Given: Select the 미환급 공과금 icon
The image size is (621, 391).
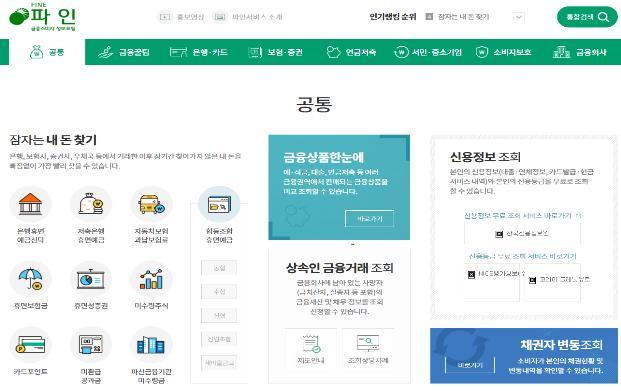Looking at the screenshot, I should tap(91, 345).
